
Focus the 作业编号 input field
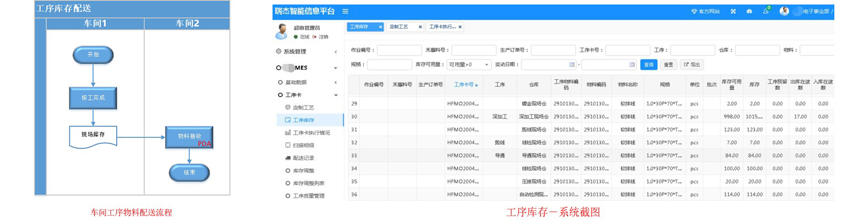coord(399,50)
